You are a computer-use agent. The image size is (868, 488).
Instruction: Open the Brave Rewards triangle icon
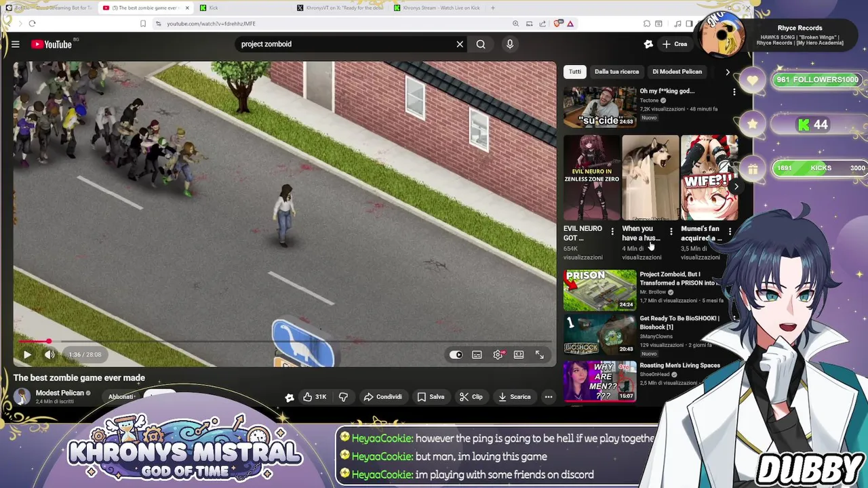click(570, 24)
